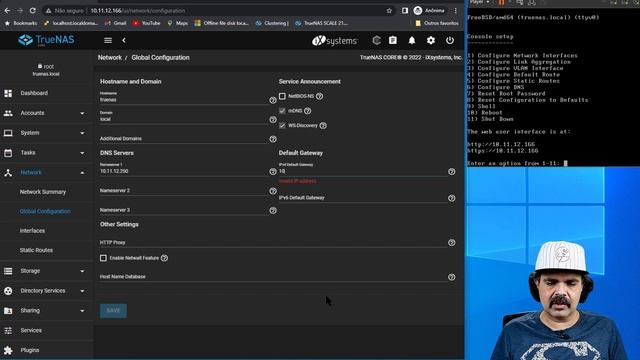Expand the Tasks menu arrow
The image size is (640, 360).
82,153
